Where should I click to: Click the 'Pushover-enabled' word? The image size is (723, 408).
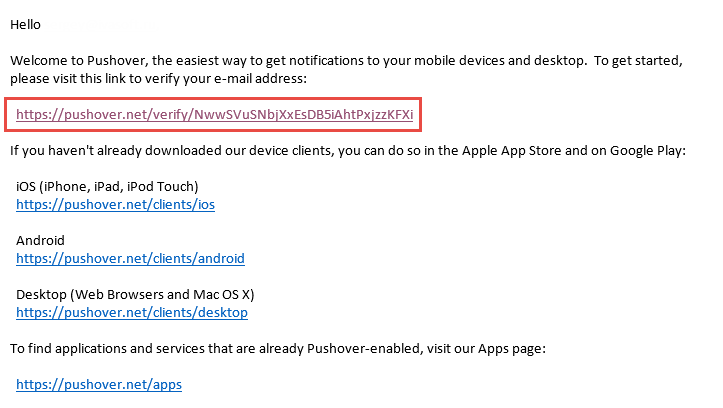(364, 349)
